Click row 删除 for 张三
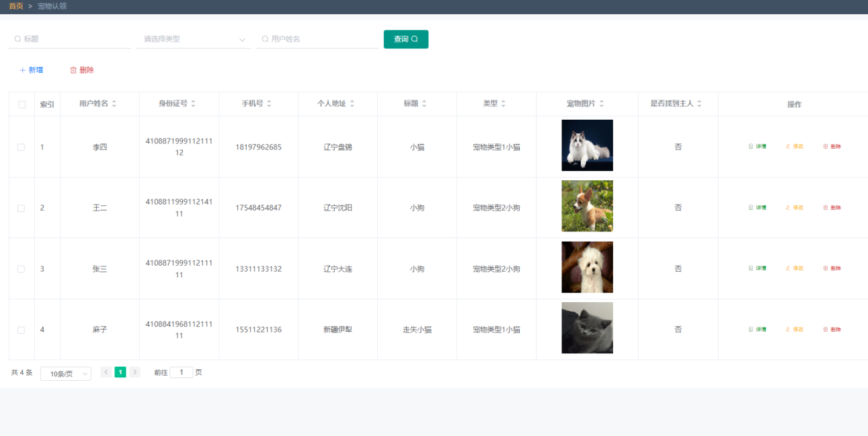Viewport: 868px width, 436px height. (832, 268)
